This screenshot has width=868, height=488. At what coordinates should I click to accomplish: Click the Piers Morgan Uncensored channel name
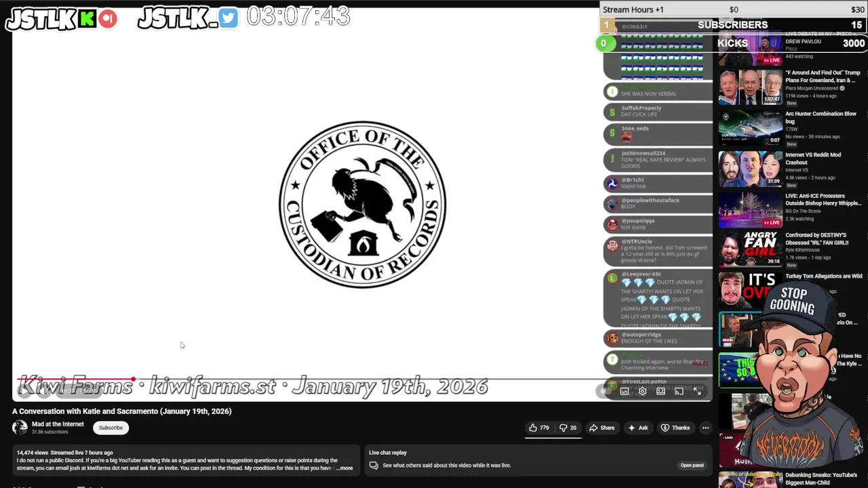812,88
